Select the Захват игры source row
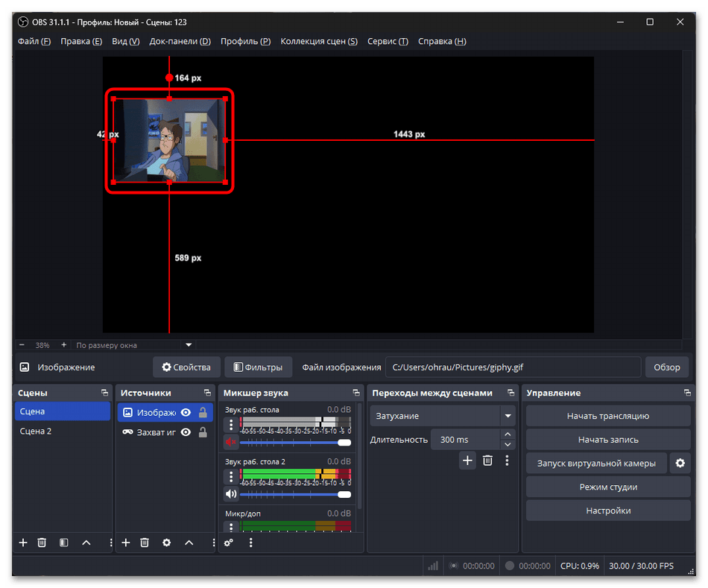The image size is (708, 588). 165,432
